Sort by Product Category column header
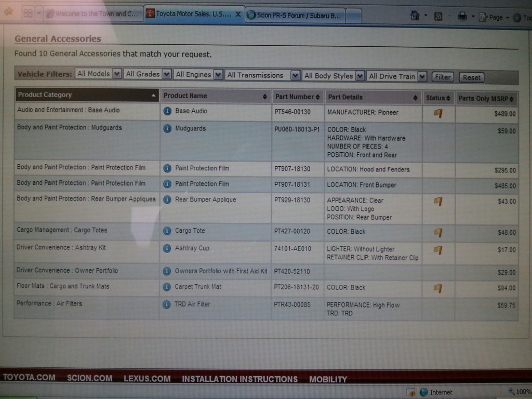 pos(86,95)
